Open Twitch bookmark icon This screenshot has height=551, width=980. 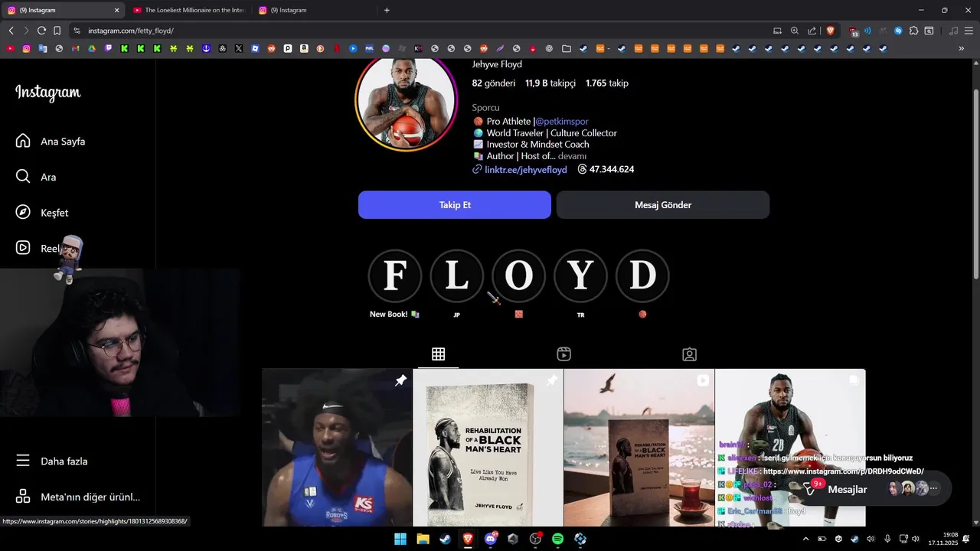tap(108, 48)
